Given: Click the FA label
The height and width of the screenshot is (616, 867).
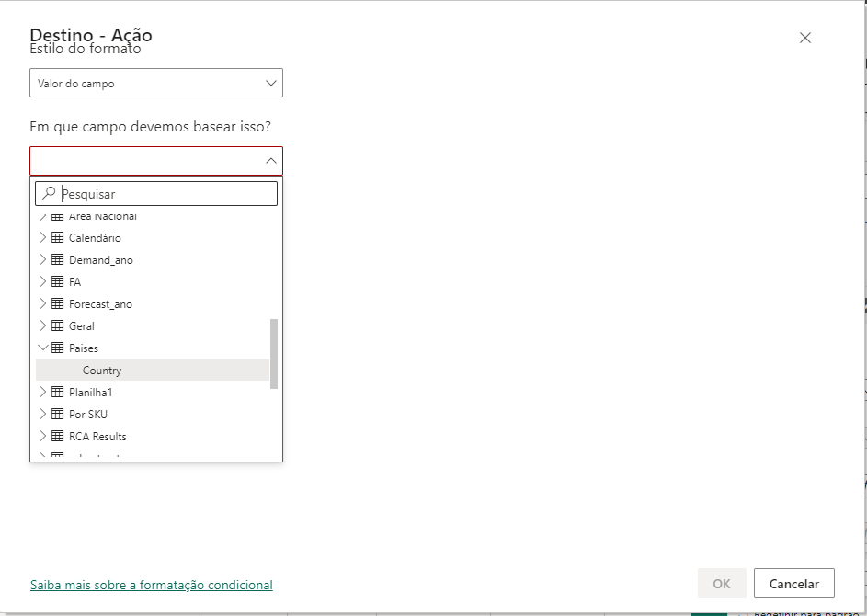Looking at the screenshot, I should [74, 282].
